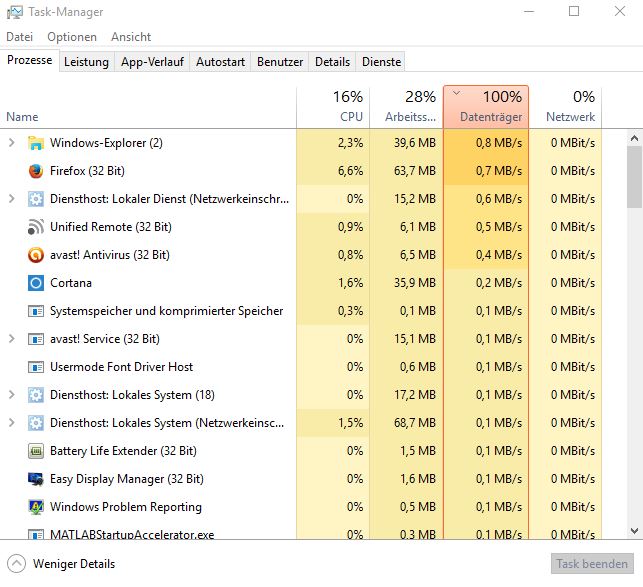Viewport: 643px width, 587px height.
Task: Click the avast! Service icon
Action: [x=36, y=339]
